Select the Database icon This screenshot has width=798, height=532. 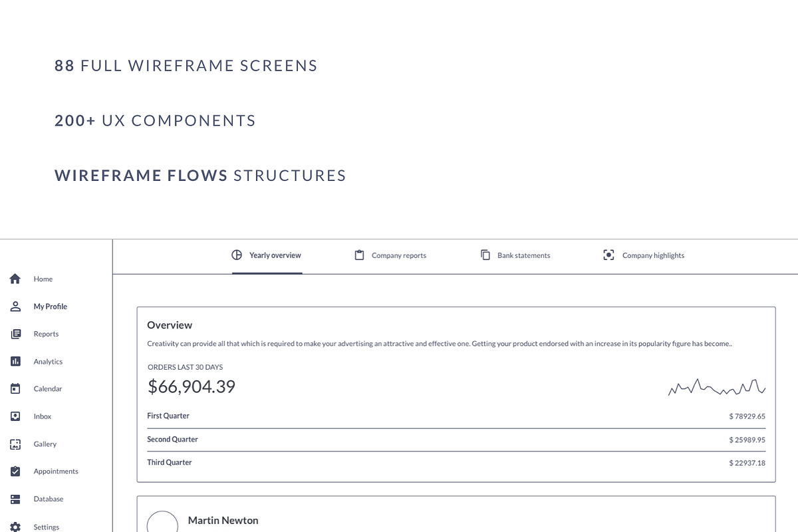click(15, 498)
